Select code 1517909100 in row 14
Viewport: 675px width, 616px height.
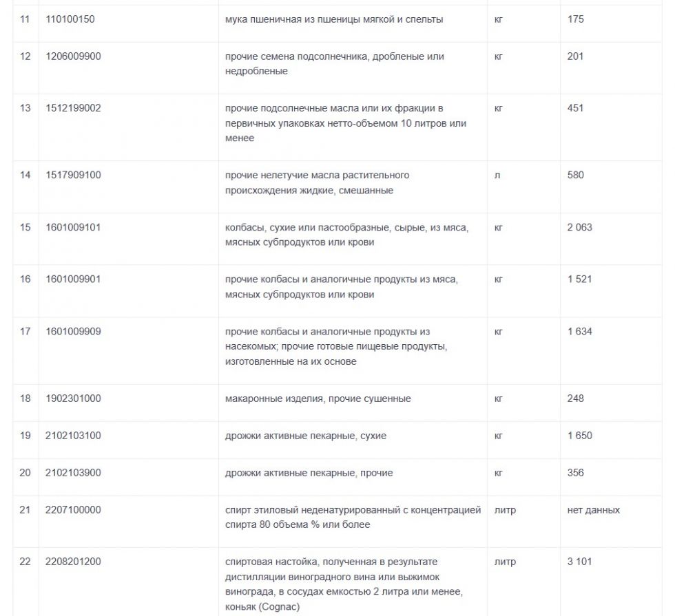[x=73, y=176]
